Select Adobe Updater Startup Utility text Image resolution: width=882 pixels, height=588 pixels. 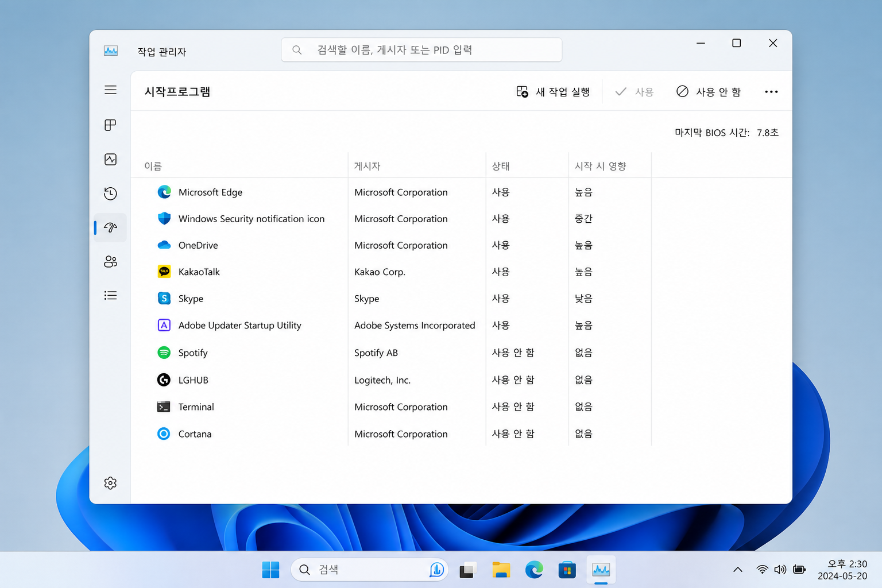pyautogui.click(x=239, y=325)
